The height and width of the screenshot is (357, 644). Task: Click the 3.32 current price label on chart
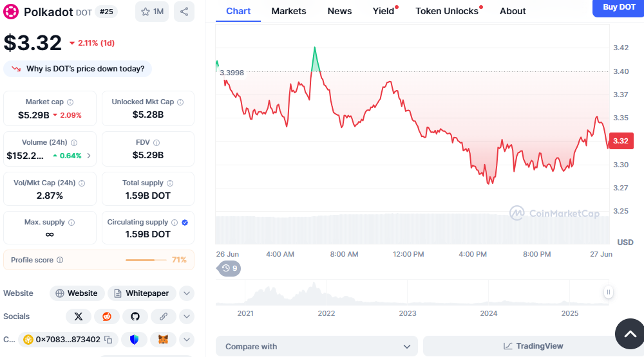point(621,141)
